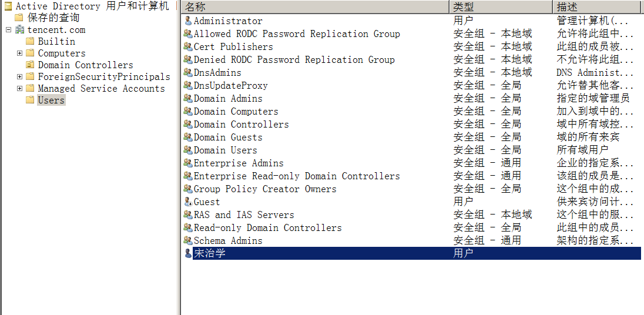644x315 pixels.
Task: Select the DnsAdmins name text
Action: click(217, 73)
